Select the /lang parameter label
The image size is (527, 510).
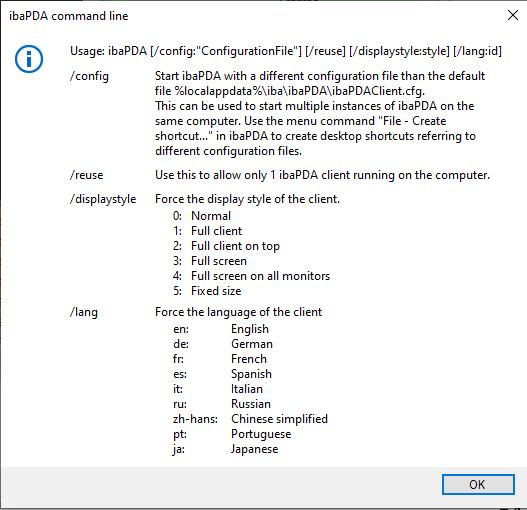(84, 312)
